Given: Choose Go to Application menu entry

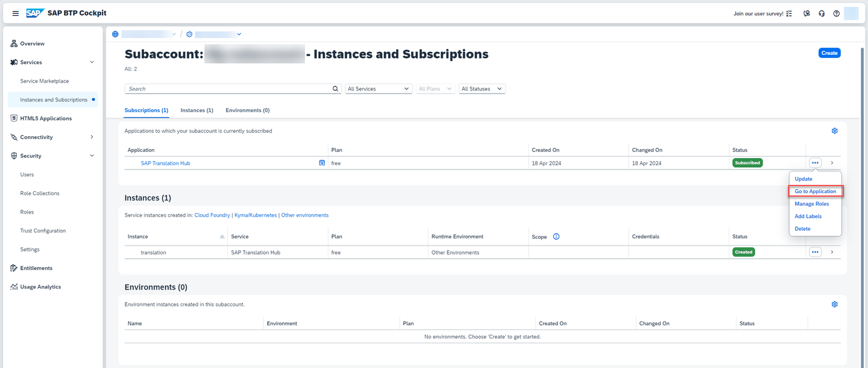Looking at the screenshot, I should (816, 191).
